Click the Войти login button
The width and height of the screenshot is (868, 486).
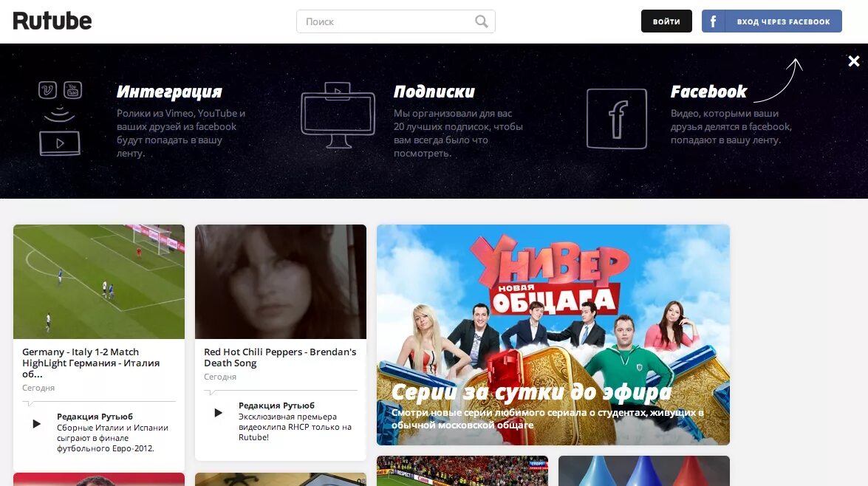666,21
